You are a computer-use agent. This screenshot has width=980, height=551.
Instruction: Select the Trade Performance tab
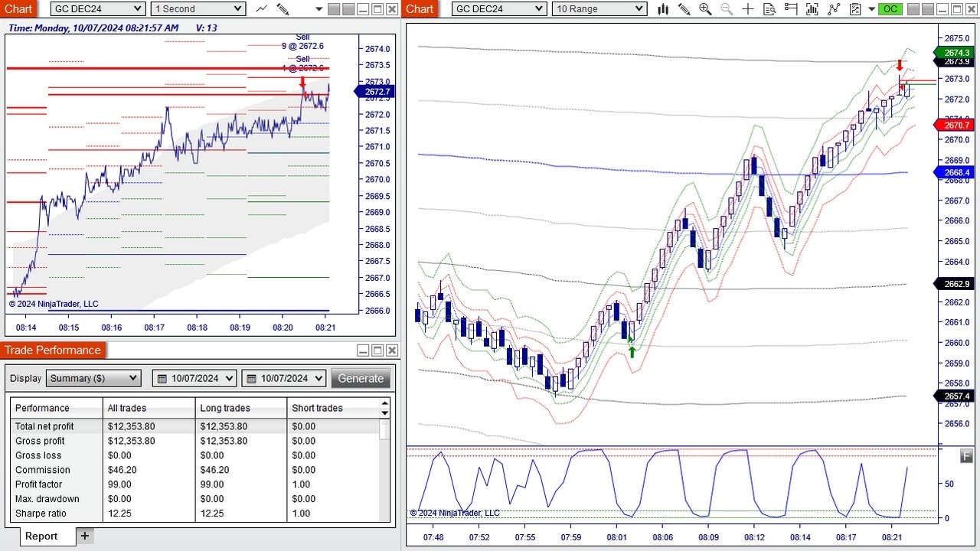[x=53, y=350]
